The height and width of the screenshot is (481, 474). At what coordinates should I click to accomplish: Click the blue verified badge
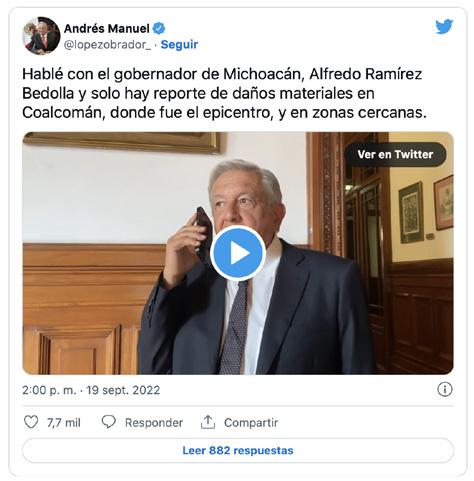coord(159,29)
